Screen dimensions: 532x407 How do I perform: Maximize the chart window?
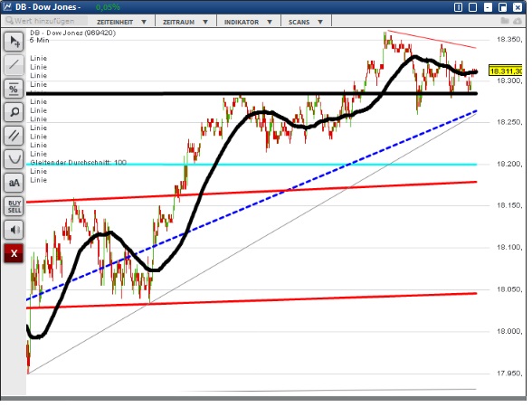(502, 7)
